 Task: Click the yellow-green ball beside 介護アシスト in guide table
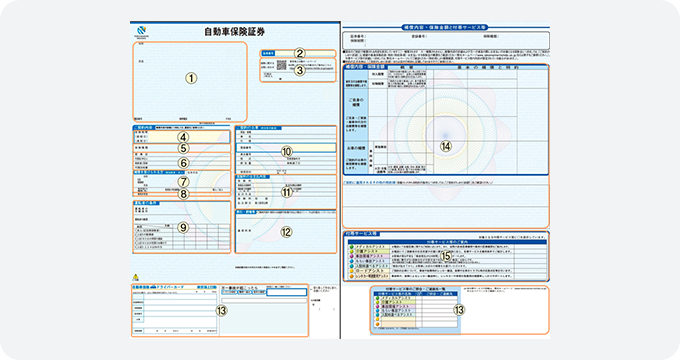click(352, 252)
